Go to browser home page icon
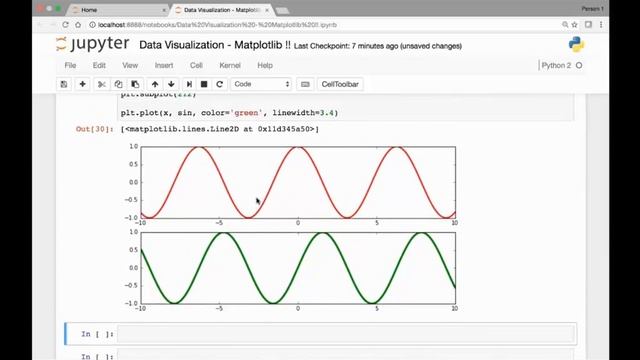 click(x=78, y=25)
